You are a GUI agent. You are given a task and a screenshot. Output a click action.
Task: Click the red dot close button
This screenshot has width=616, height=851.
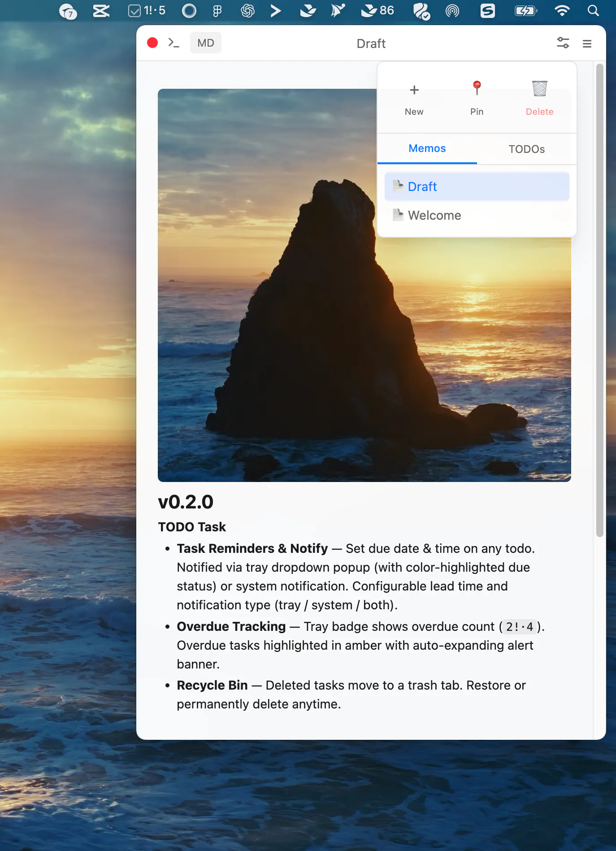[152, 43]
